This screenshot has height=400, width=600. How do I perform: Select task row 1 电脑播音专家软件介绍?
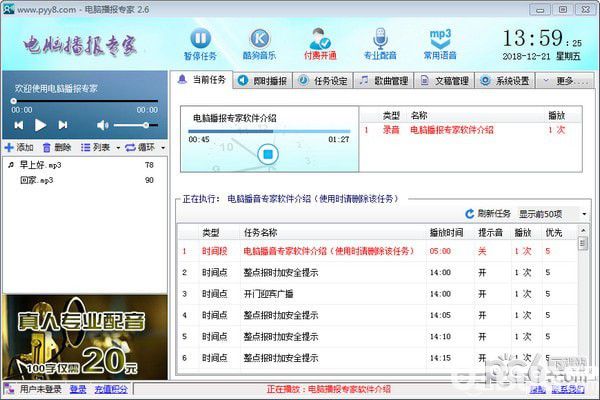pos(377,251)
